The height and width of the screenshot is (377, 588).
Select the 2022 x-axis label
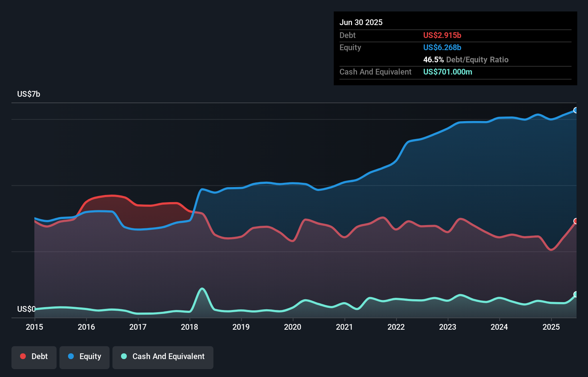pyautogui.click(x=396, y=327)
